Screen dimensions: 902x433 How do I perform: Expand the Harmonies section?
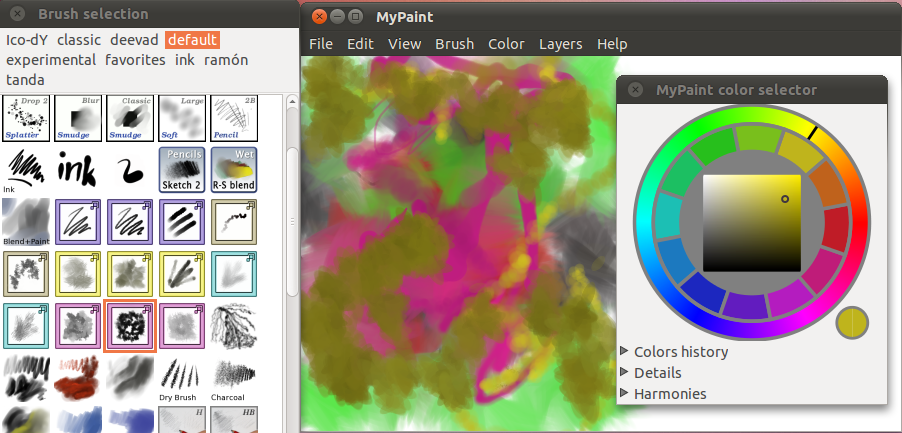pos(663,394)
